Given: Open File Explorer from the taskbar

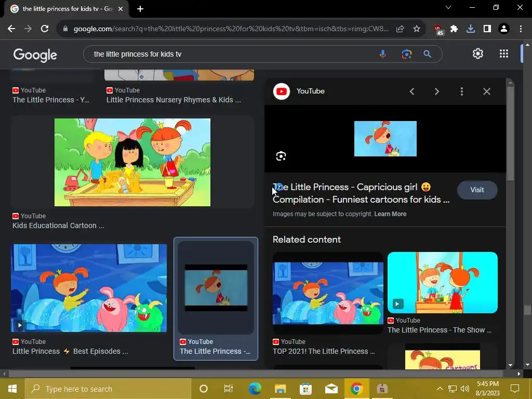Looking at the screenshot, I should pyautogui.click(x=280, y=389).
